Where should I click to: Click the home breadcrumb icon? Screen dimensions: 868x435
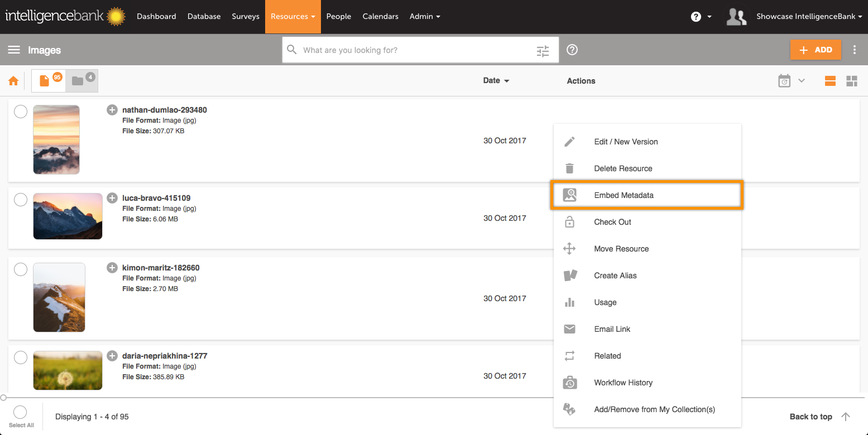point(13,81)
